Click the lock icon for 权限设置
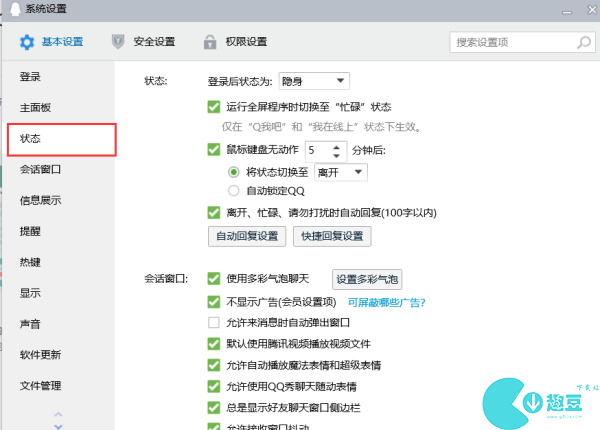The image size is (600, 430). coord(210,42)
